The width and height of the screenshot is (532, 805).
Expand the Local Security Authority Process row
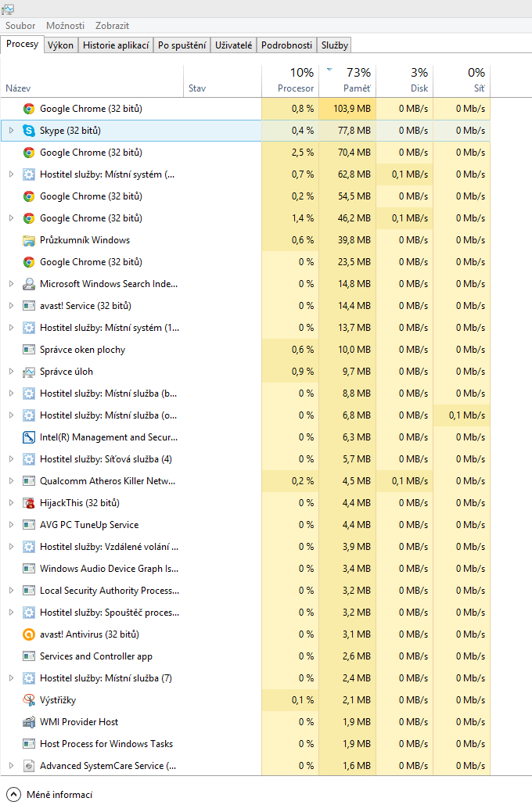pyautogui.click(x=11, y=591)
